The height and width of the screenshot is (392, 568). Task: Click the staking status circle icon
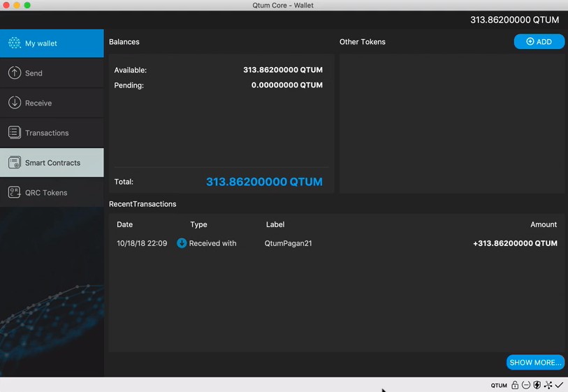pos(526,385)
